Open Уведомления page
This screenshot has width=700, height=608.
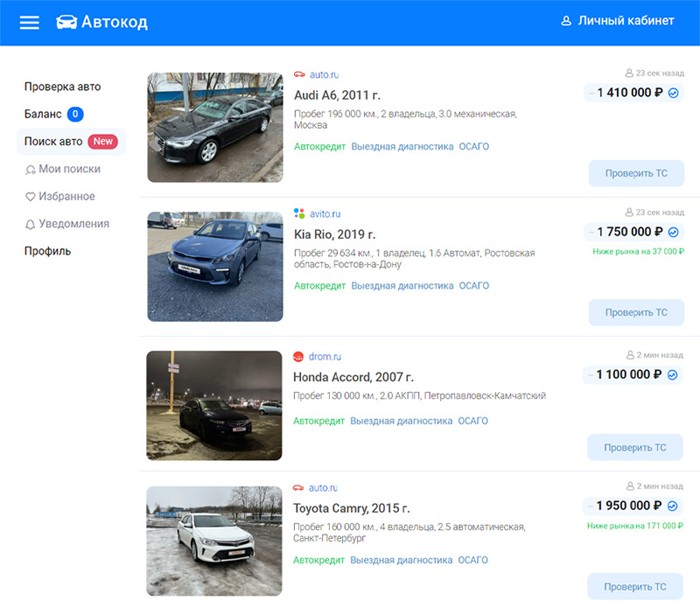[x=74, y=224]
